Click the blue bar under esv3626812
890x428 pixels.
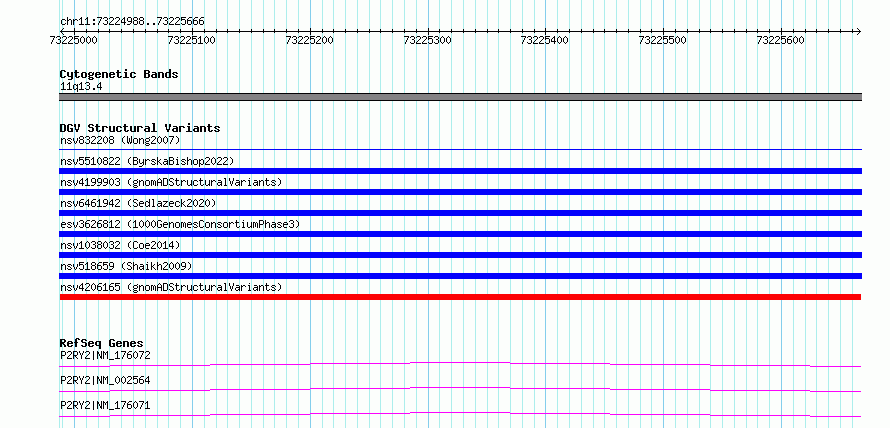461,234
